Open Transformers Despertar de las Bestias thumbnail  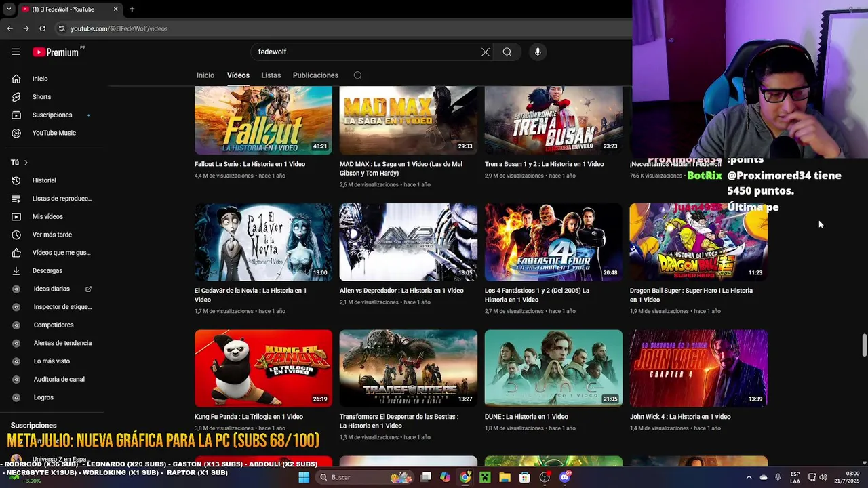(408, 369)
